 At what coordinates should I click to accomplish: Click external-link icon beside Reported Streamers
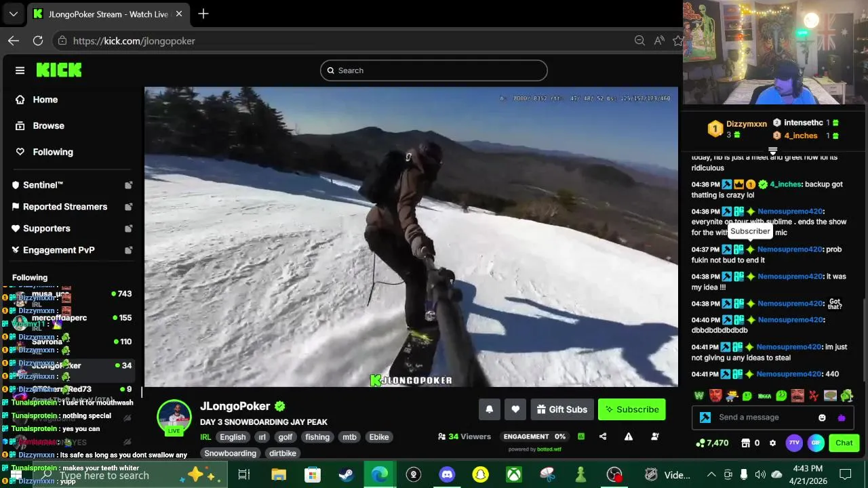tap(128, 207)
